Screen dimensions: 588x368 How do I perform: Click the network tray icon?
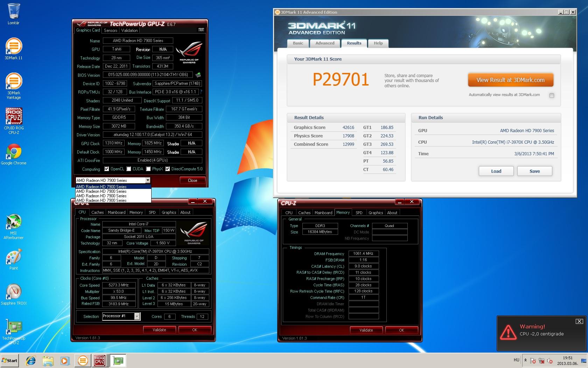(x=541, y=361)
